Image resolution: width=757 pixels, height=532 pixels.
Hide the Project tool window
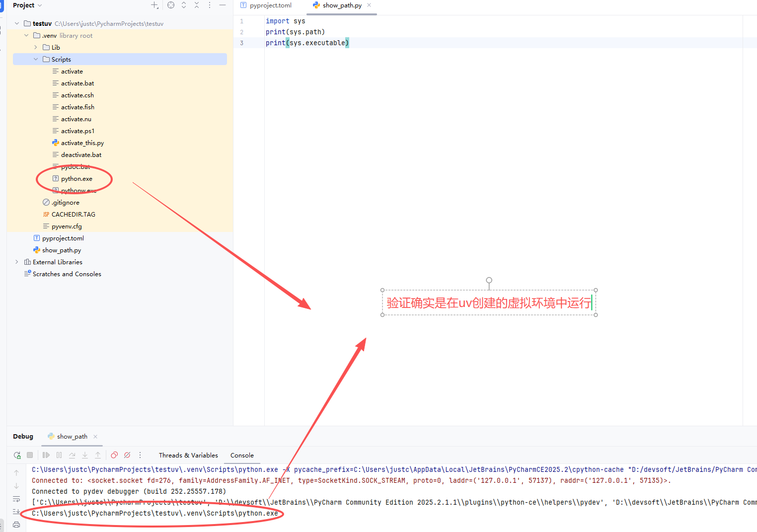click(223, 5)
